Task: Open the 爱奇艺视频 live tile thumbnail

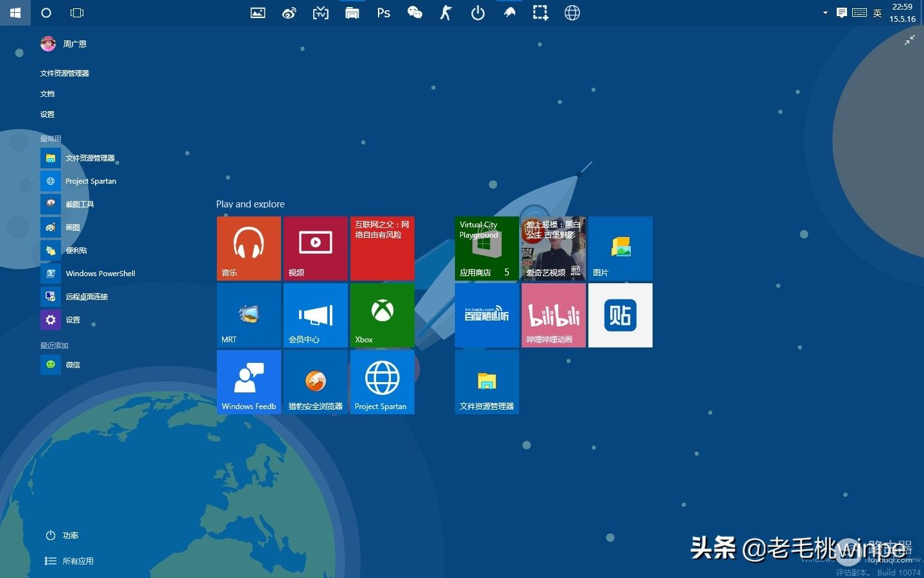Action: 553,248
